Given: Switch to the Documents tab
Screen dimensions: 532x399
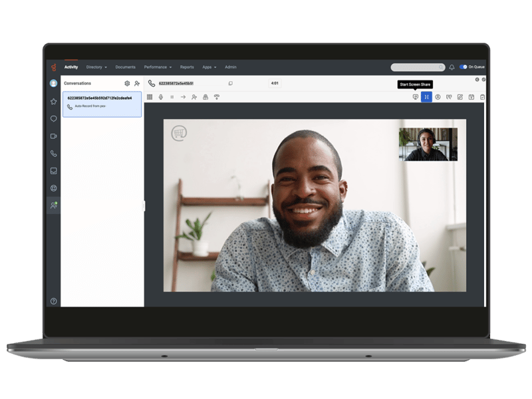Looking at the screenshot, I should click(125, 67).
